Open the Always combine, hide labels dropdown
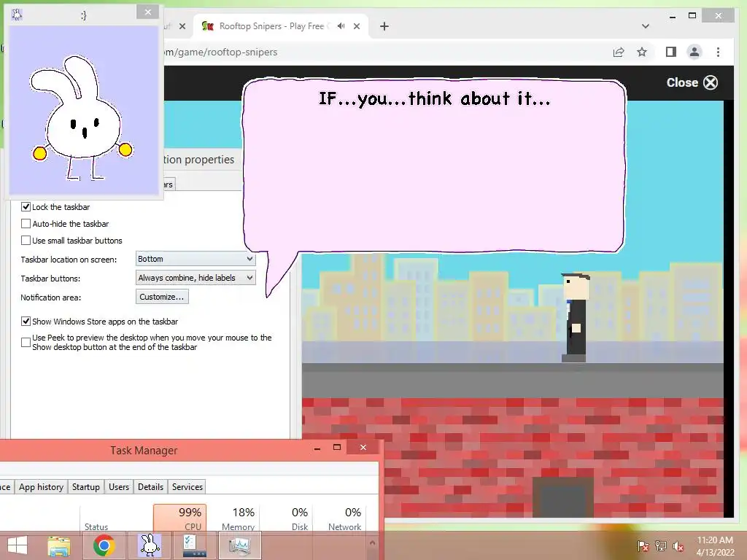This screenshot has height=560, width=747. pyautogui.click(x=196, y=278)
